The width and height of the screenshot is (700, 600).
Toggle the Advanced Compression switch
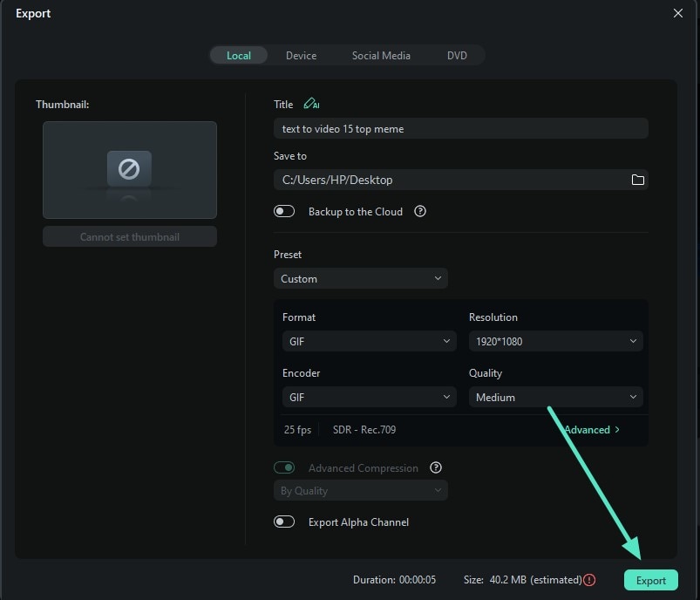(284, 467)
